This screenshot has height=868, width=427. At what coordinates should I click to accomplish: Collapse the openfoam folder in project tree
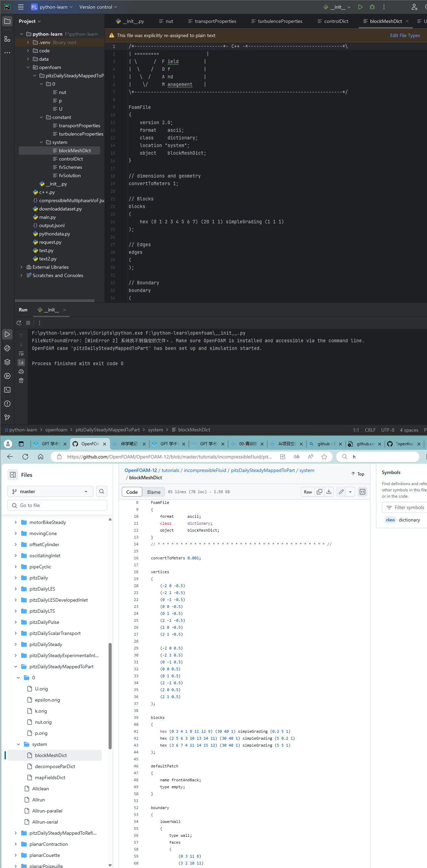pos(28,67)
